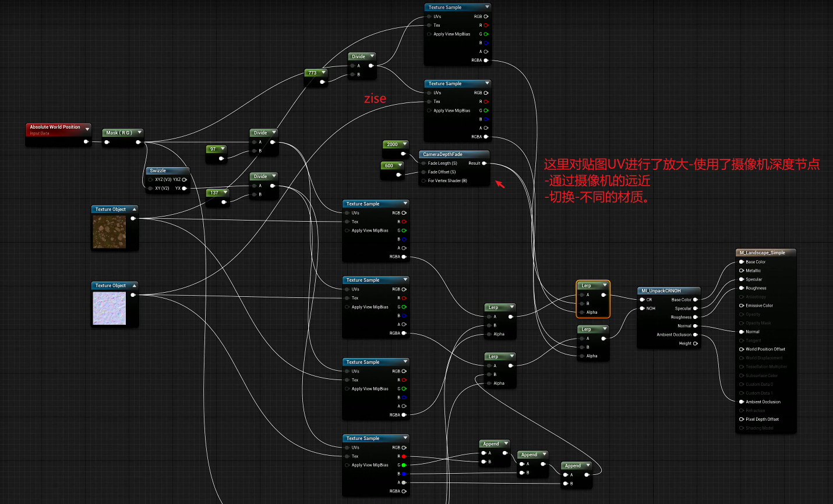The height and width of the screenshot is (504, 833).
Task: Click the MI_UnpackCRNOH Base Color output pin
Action: point(695,300)
